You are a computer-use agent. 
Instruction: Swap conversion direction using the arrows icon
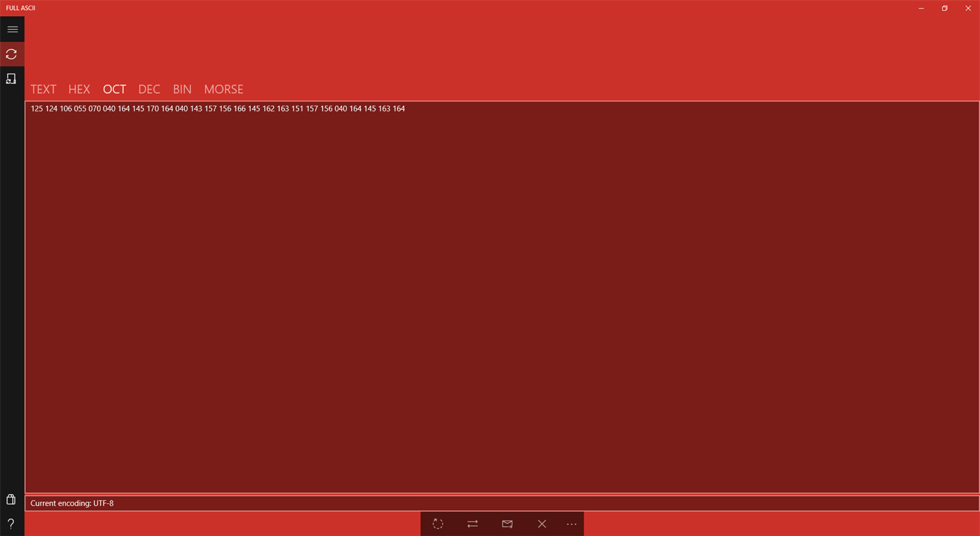[472, 523]
